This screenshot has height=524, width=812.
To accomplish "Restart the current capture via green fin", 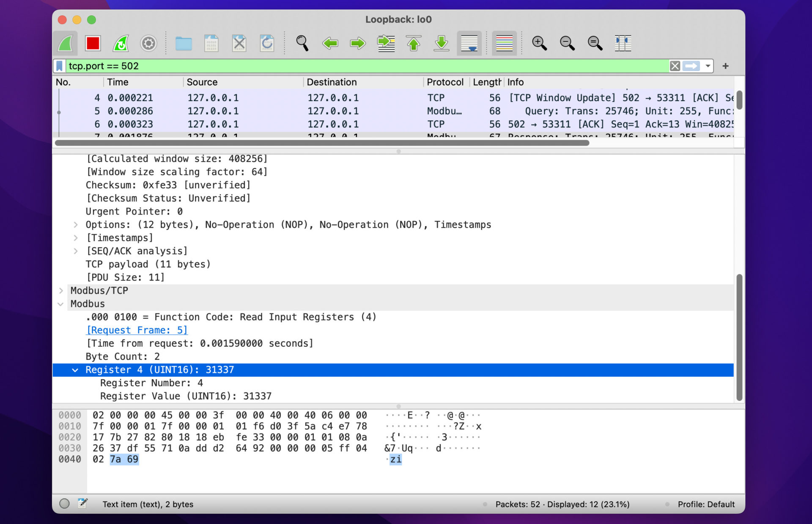I will tap(121, 43).
